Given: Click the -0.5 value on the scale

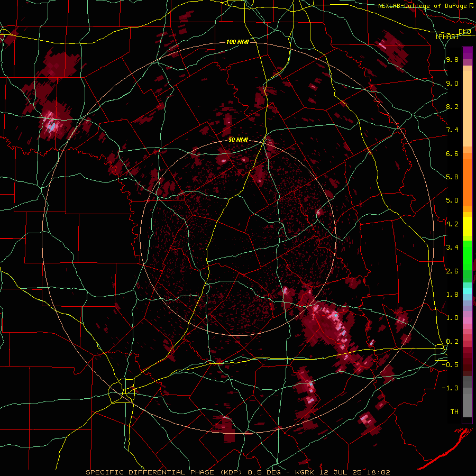Looking at the screenshot, I should (450, 365).
